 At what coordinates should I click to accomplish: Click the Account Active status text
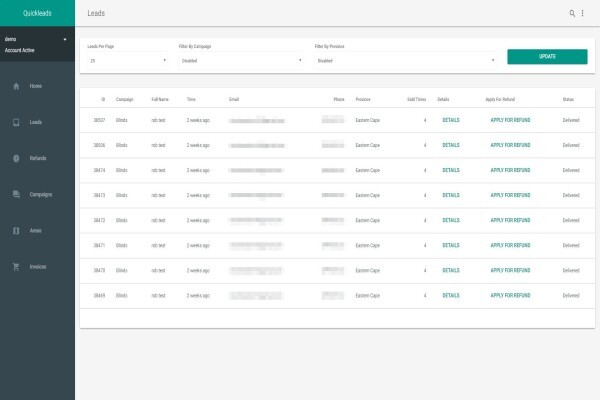[x=20, y=50]
